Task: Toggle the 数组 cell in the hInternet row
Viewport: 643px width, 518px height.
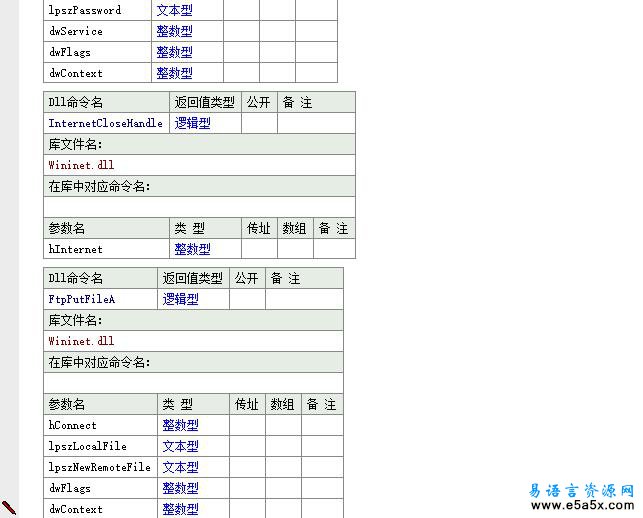Action: [x=295, y=249]
